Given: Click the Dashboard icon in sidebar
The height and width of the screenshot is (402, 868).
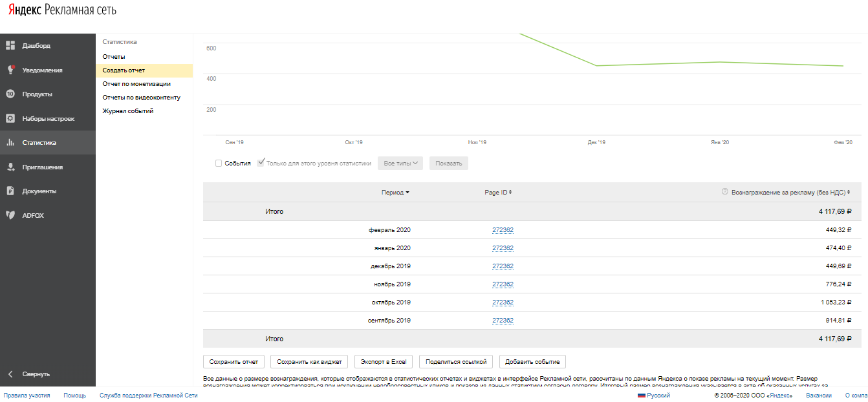Looking at the screenshot, I should [x=10, y=45].
